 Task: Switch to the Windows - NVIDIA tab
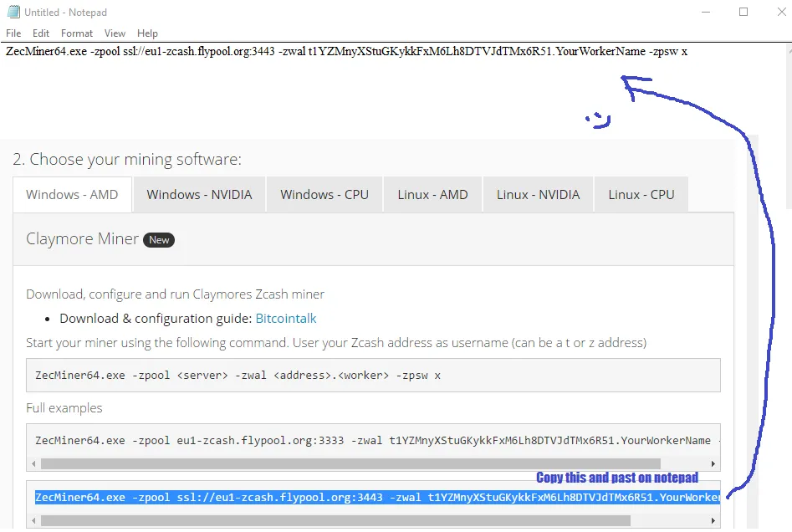coord(200,195)
